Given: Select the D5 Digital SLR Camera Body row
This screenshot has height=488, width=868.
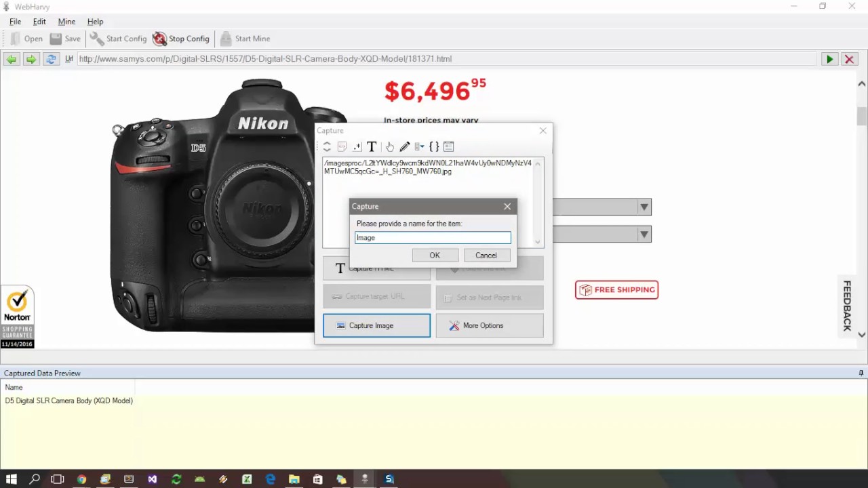Looking at the screenshot, I should pos(68,401).
